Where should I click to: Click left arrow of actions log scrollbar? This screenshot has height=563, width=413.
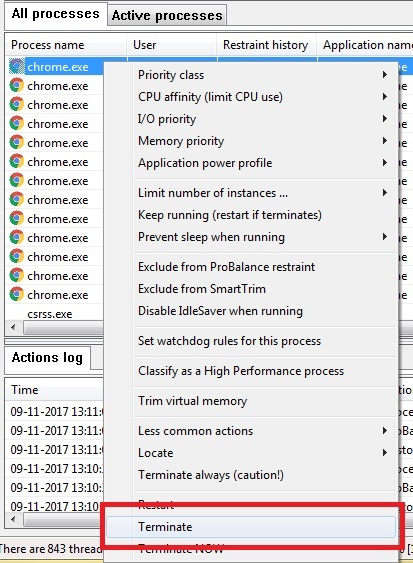[x=14, y=519]
